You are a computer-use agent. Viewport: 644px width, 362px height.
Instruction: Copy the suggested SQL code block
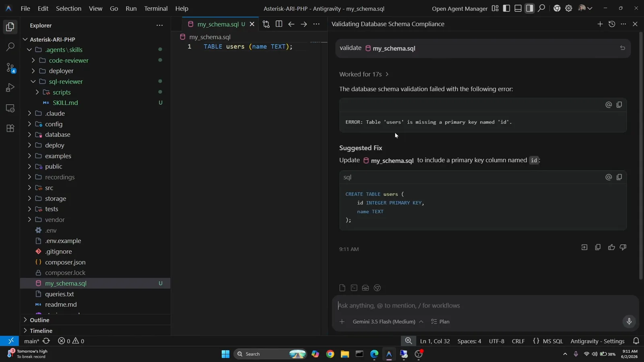pos(619,177)
